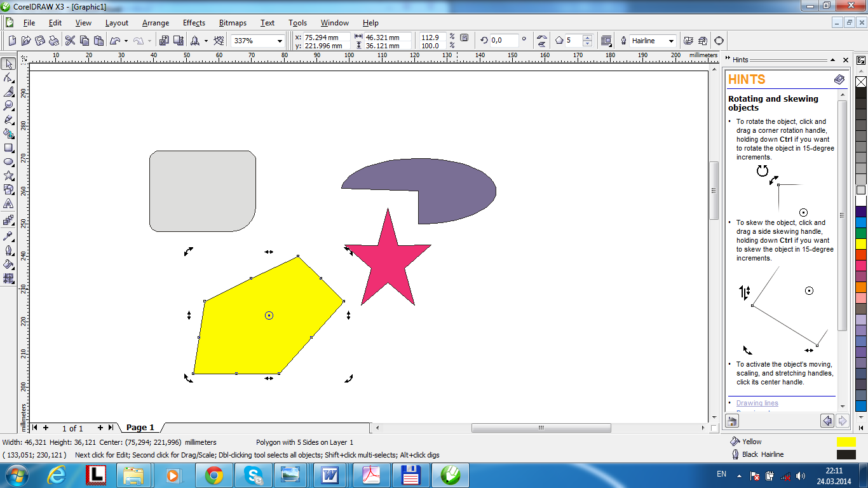Click the Open file icon
Screen dimensions: 868x488
[x=26, y=41]
